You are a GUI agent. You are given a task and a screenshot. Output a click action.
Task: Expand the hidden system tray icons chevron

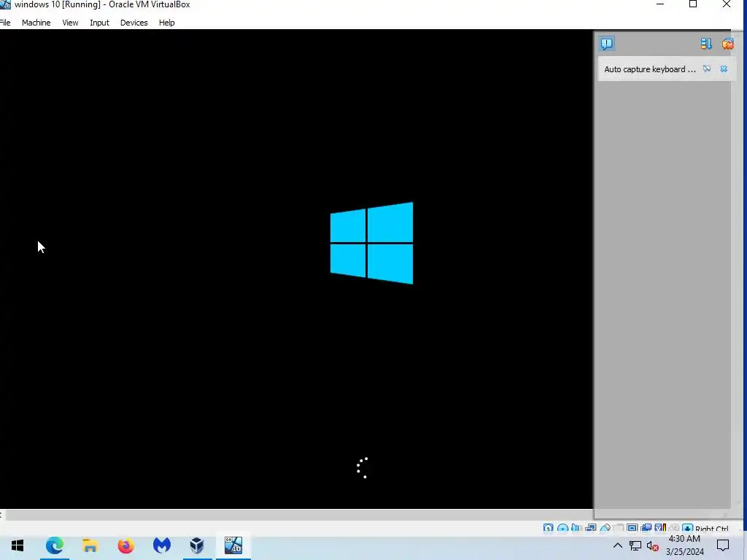617,545
